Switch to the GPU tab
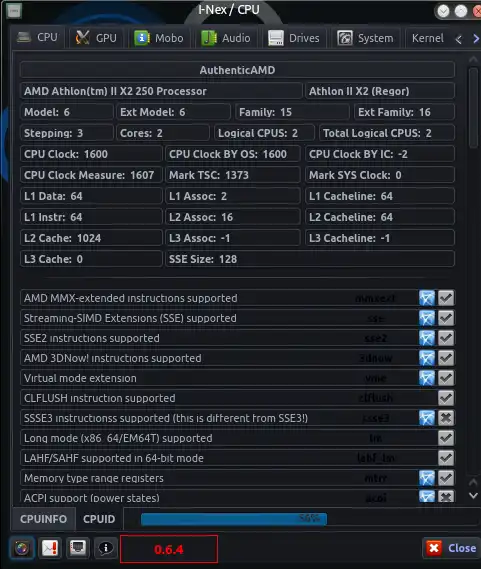 click(x=97, y=38)
